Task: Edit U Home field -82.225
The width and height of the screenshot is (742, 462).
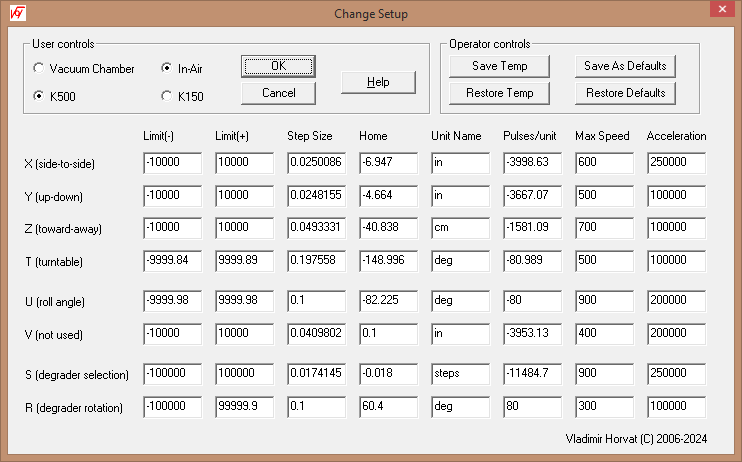Action: (389, 301)
